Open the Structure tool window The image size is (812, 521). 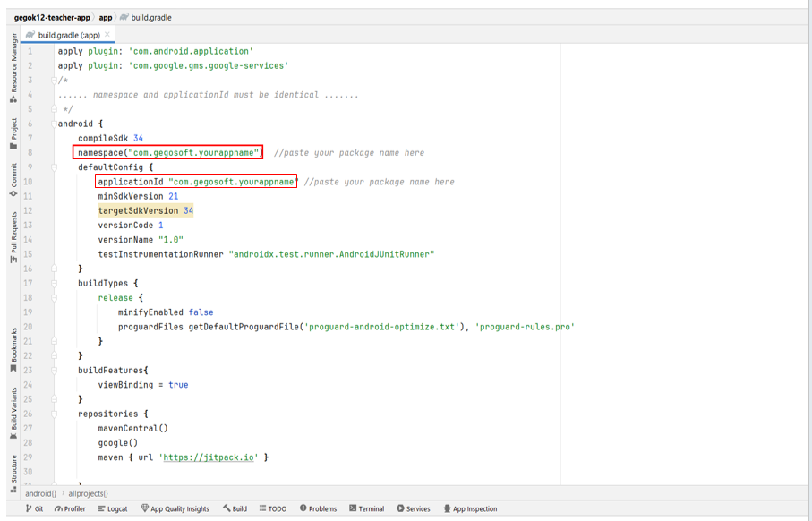(x=12, y=470)
